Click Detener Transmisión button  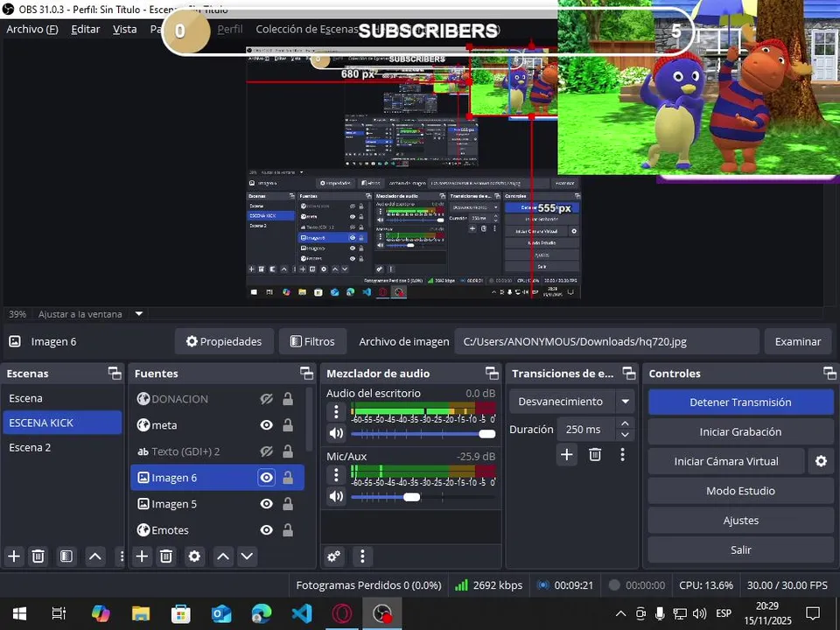[x=740, y=402]
